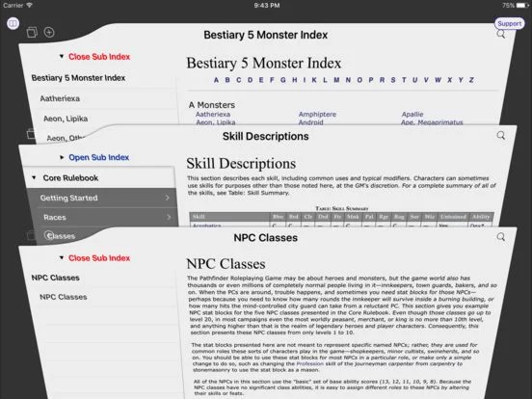
Task: Select Aatheriexa in the sidebar list
Action: [x=60, y=98]
